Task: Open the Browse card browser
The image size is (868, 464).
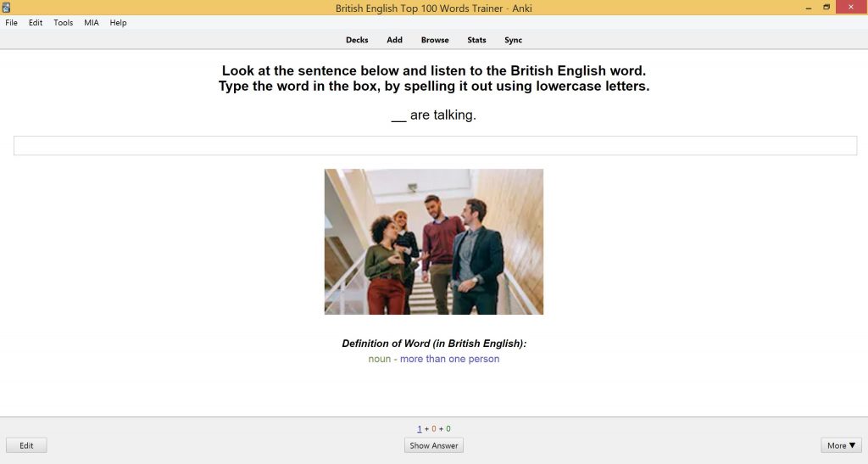Action: [435, 40]
